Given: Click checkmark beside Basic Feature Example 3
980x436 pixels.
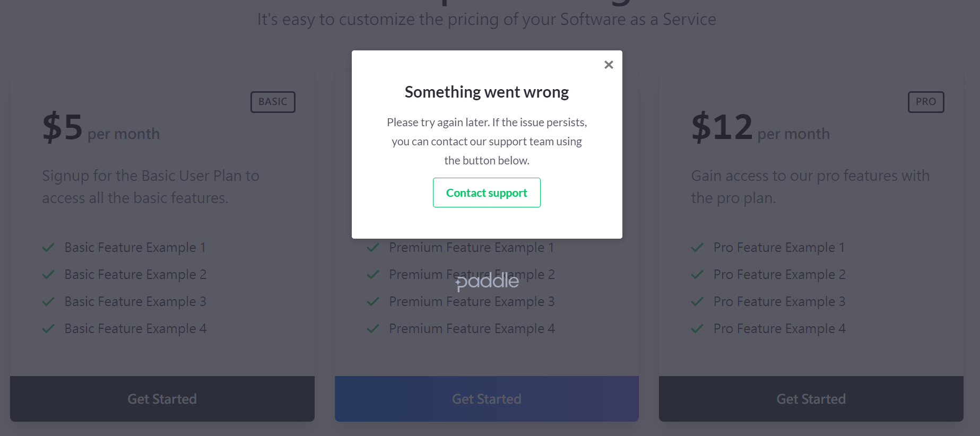Looking at the screenshot, I should click(x=48, y=302).
